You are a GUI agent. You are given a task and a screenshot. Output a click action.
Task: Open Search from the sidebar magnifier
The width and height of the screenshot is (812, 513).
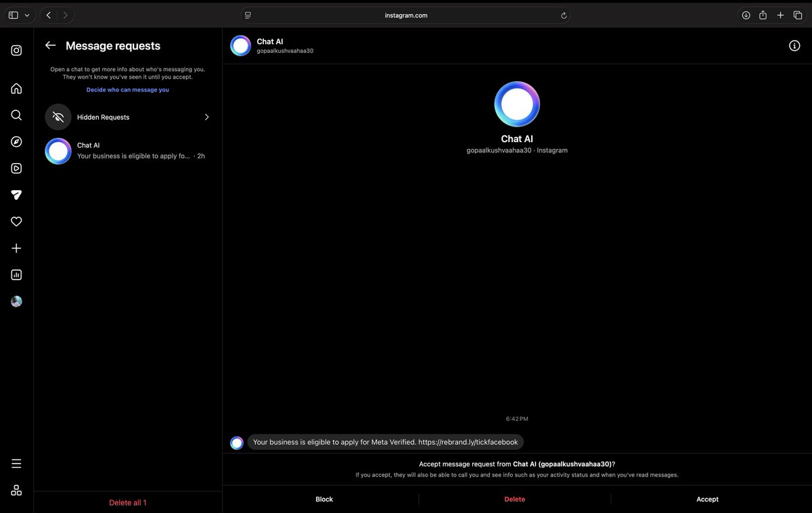(16, 115)
